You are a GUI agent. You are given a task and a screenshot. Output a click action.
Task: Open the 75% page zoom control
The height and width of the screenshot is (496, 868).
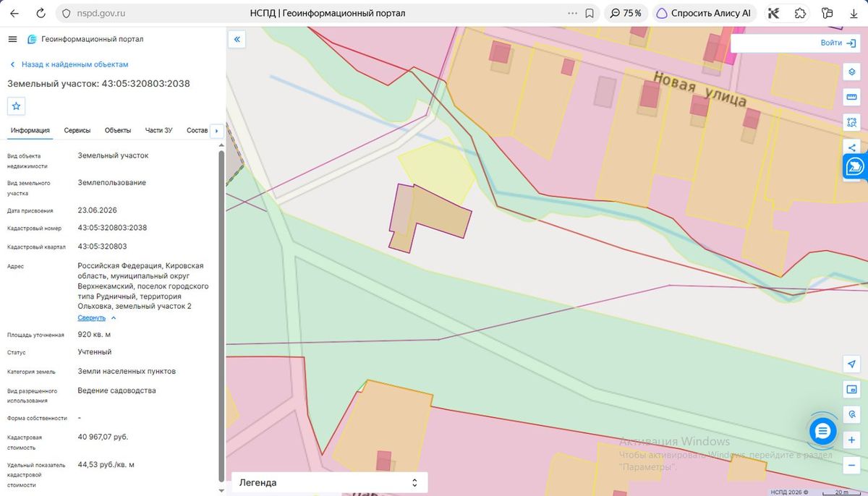click(626, 13)
